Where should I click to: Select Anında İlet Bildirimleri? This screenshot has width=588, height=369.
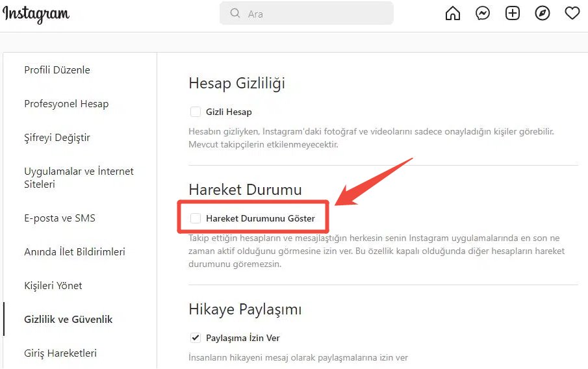pos(75,252)
